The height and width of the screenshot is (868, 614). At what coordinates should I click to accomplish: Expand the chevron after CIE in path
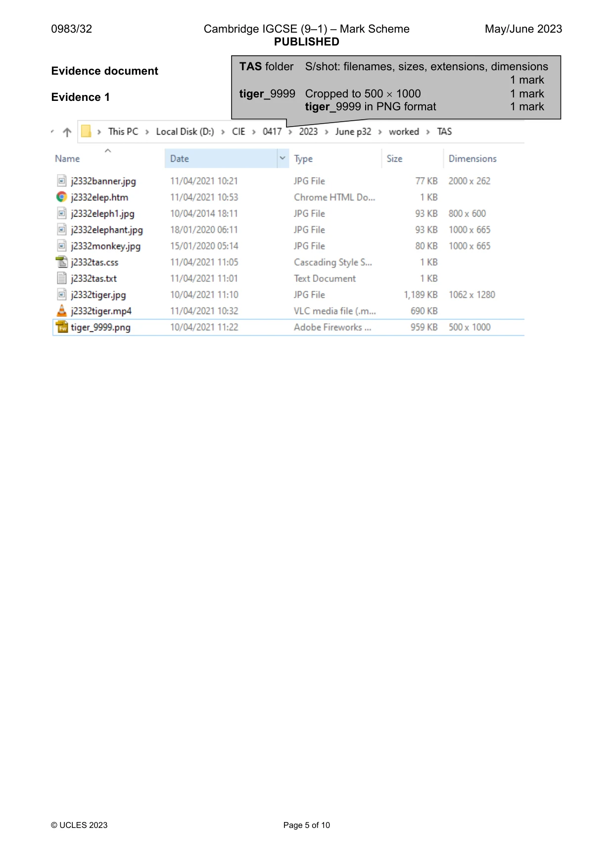pos(254,132)
